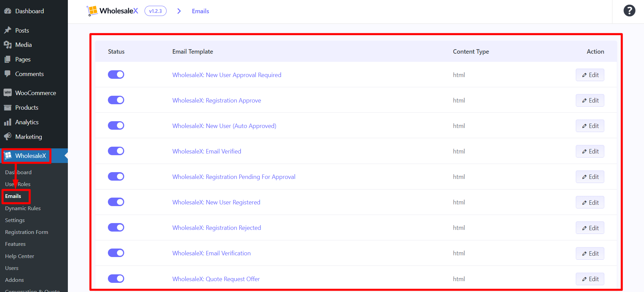Click html content type in Email Verified row
The height and width of the screenshot is (292, 644).
point(459,151)
